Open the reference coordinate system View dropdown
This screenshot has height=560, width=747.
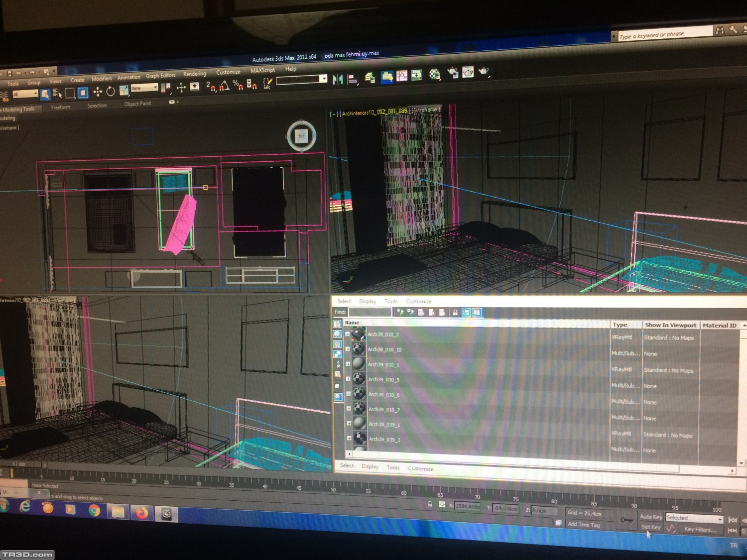[144, 88]
